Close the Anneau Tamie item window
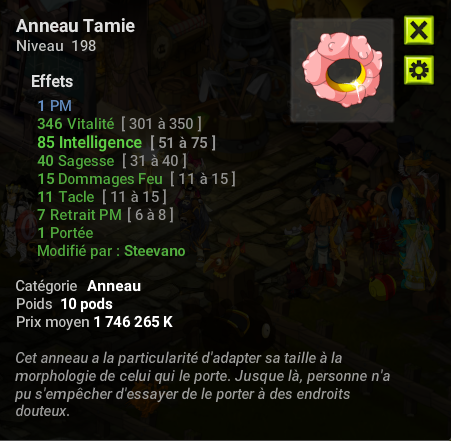Viewport: 451px width, 441px height. click(419, 30)
